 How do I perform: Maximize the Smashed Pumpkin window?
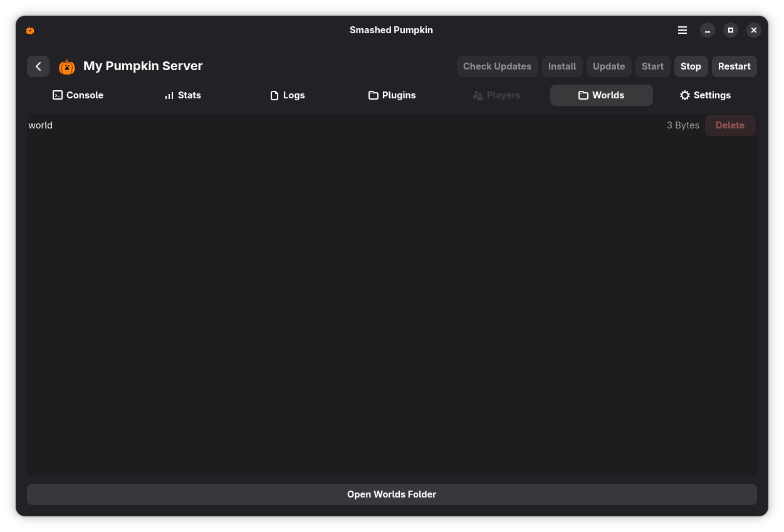pyautogui.click(x=730, y=30)
